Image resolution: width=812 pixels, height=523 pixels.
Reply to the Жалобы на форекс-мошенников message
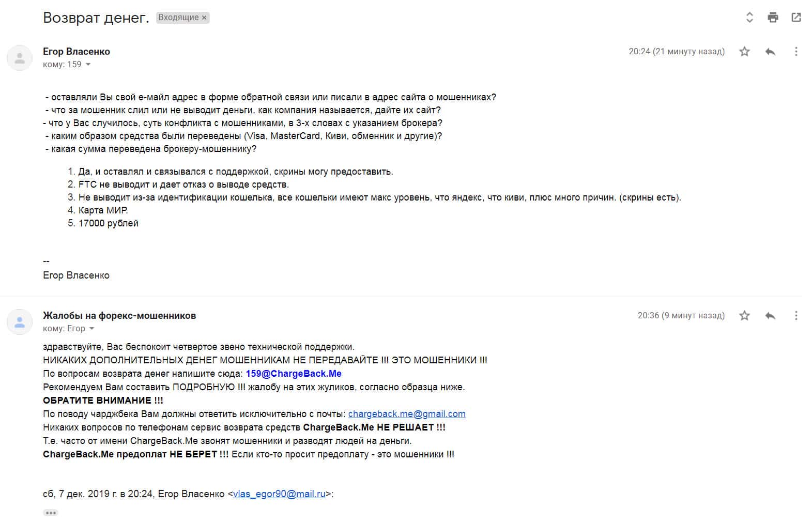[x=770, y=316]
